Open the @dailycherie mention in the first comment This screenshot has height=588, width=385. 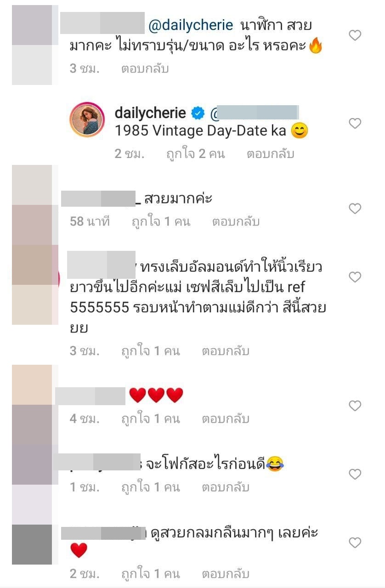[x=191, y=25]
